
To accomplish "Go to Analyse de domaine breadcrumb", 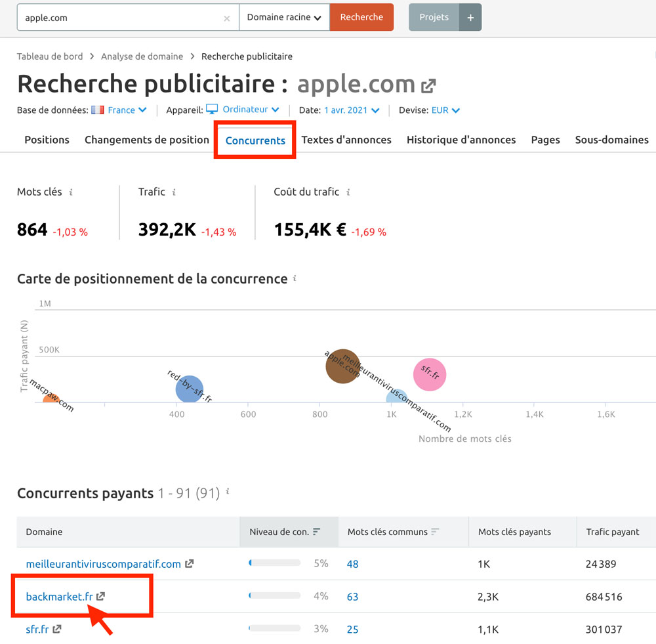I will [x=142, y=56].
